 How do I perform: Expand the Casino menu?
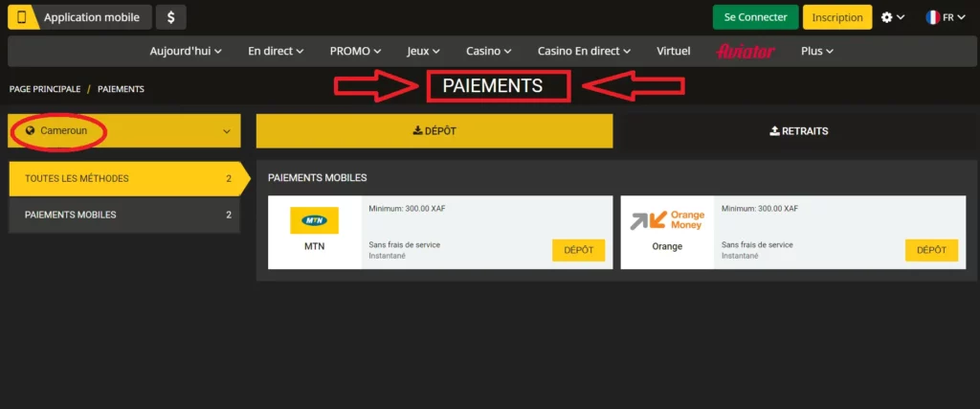[489, 52]
